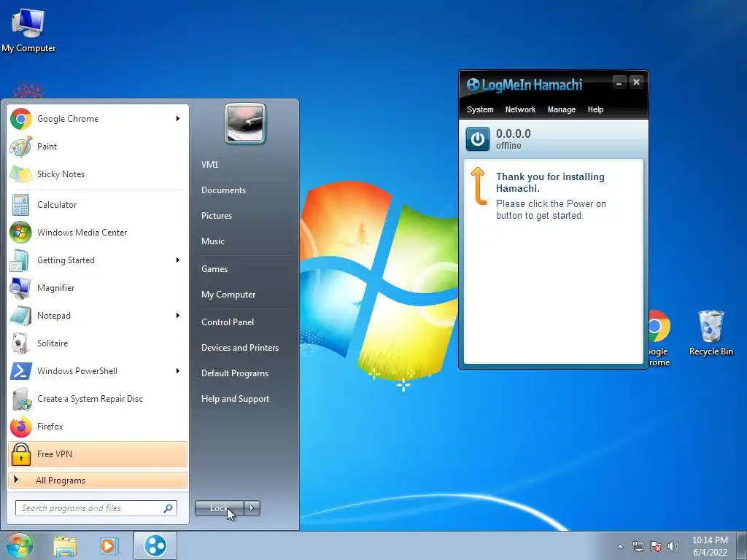
Task: Select the Google Chrome desktop shortcut
Action: click(x=659, y=338)
